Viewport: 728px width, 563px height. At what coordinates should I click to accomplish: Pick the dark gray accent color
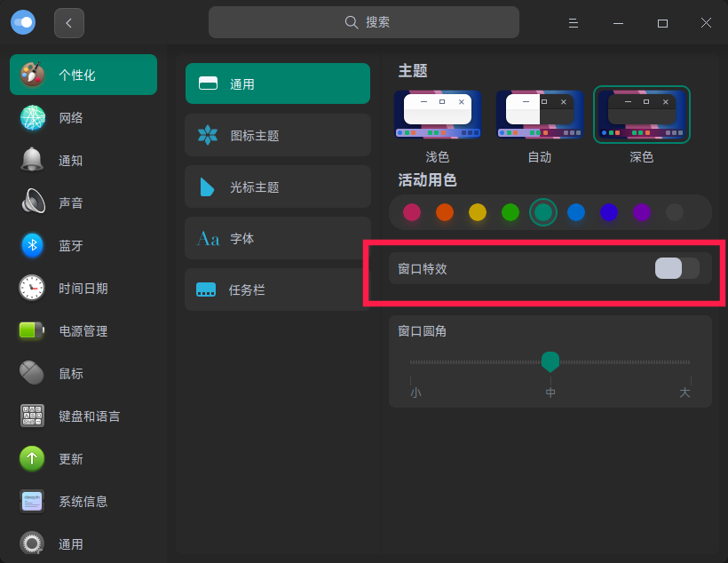tap(675, 212)
